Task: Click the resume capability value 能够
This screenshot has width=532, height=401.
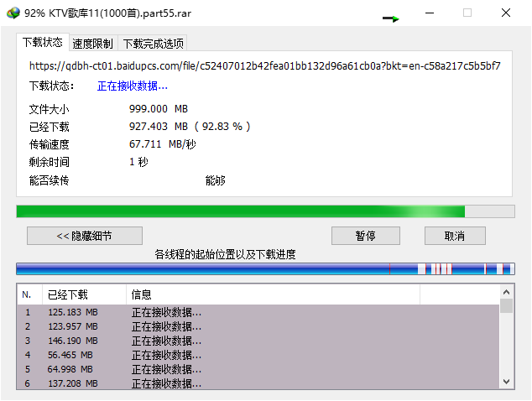Action: click(215, 180)
